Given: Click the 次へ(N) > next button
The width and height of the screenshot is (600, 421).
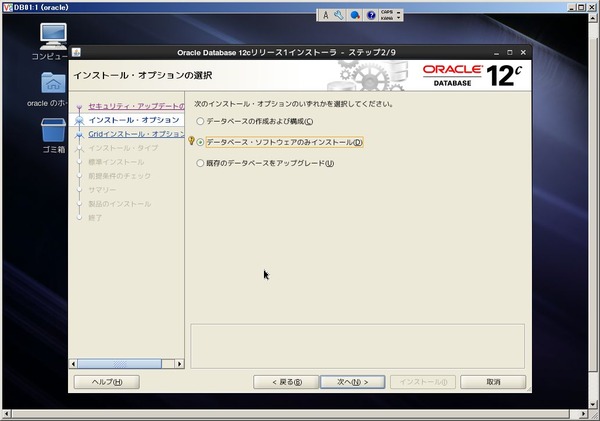Looking at the screenshot, I should 352,382.
